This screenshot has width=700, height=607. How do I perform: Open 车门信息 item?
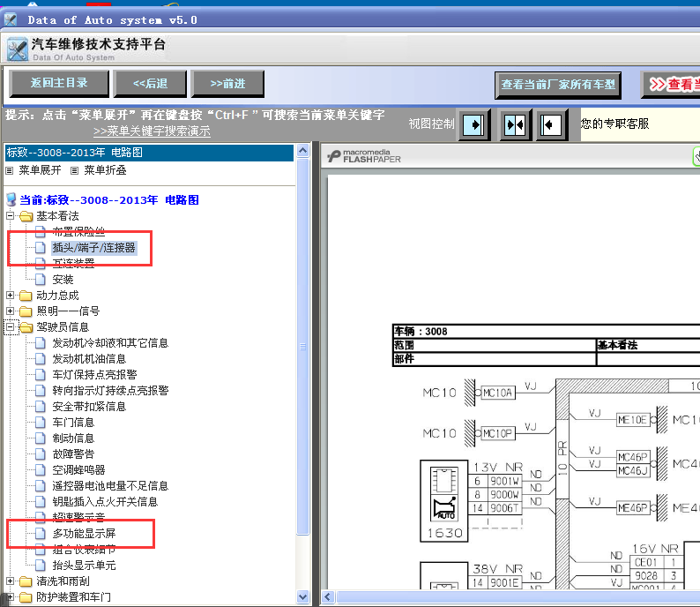point(73,423)
